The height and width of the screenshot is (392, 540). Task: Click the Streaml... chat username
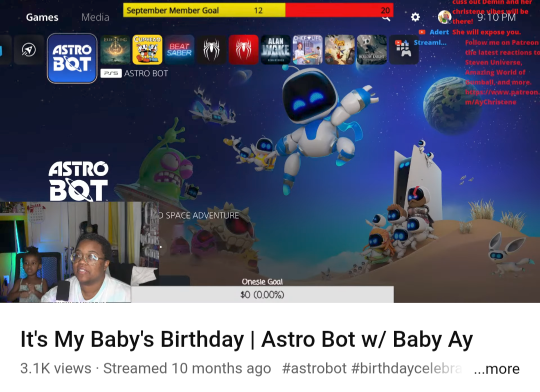click(430, 42)
